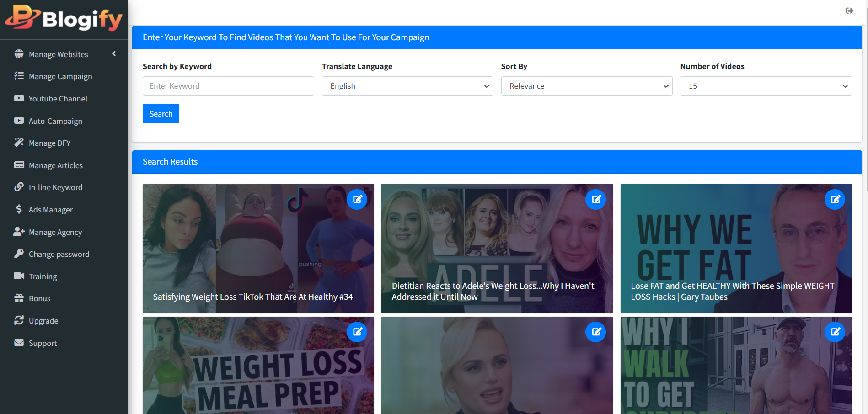Open the blonde woman interview thumbnail
Image resolution: width=868 pixels, height=414 pixels.
pyautogui.click(x=497, y=365)
